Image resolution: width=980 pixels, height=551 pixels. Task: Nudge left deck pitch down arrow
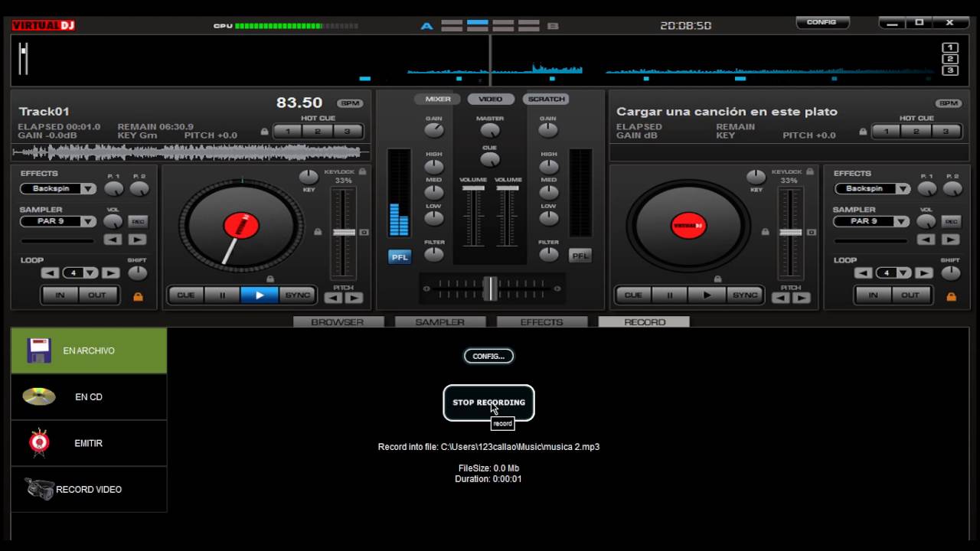pos(334,298)
